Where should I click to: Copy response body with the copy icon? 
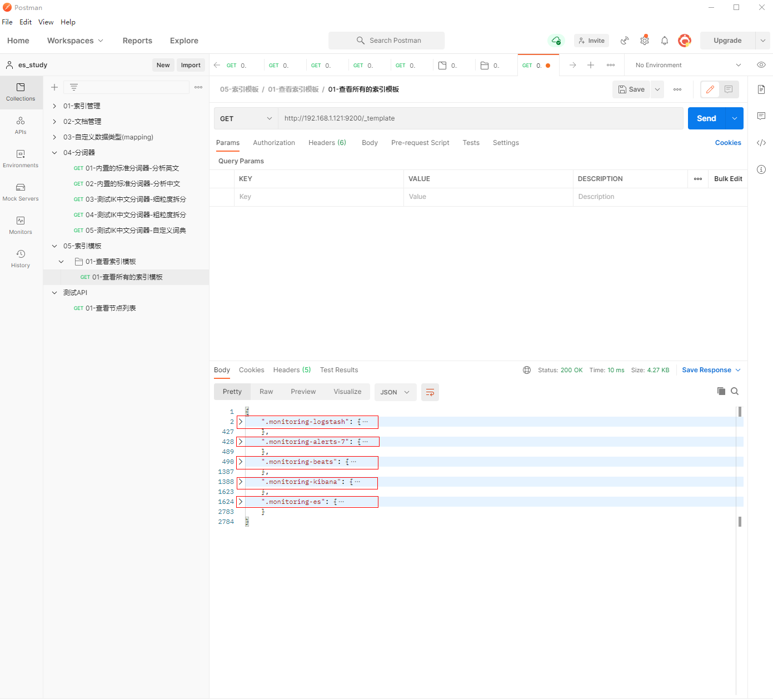(721, 391)
